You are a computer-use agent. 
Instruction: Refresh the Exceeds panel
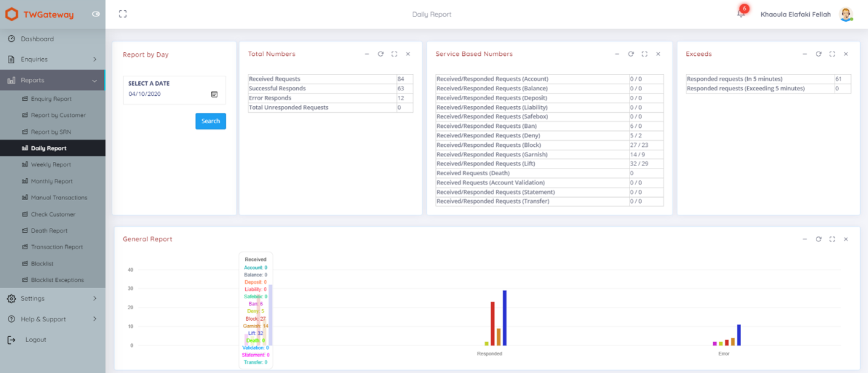pos(819,54)
